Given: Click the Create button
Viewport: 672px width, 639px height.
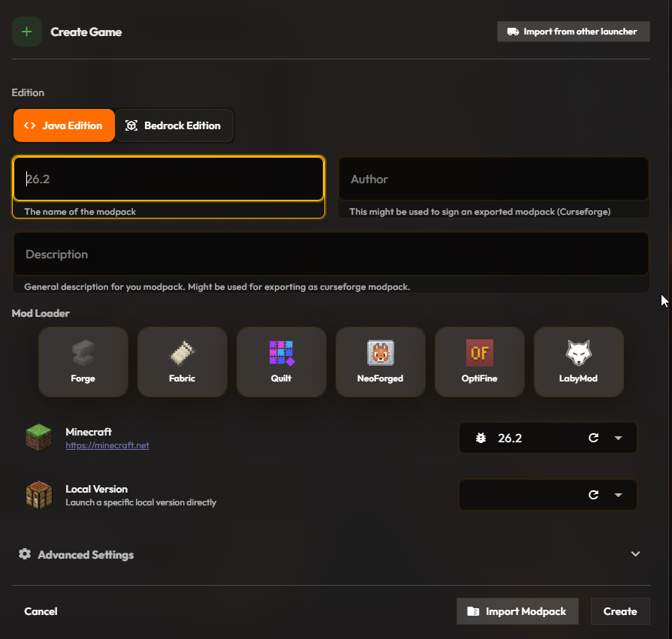Looking at the screenshot, I should [620, 611].
